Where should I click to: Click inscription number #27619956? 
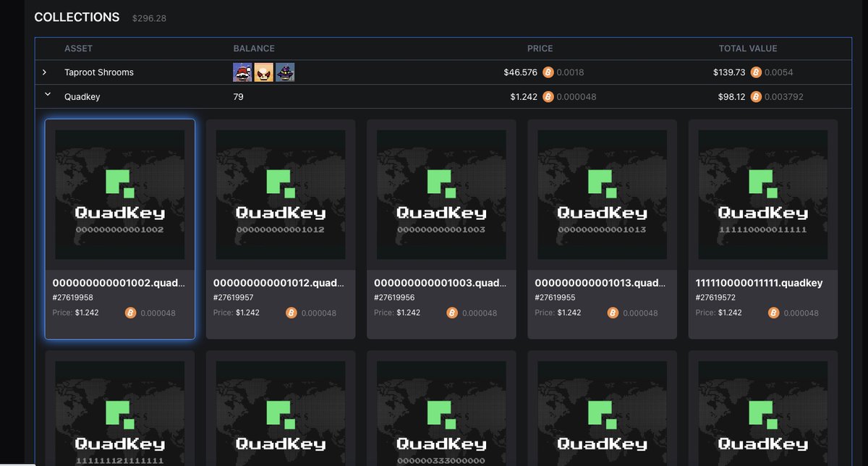(394, 297)
